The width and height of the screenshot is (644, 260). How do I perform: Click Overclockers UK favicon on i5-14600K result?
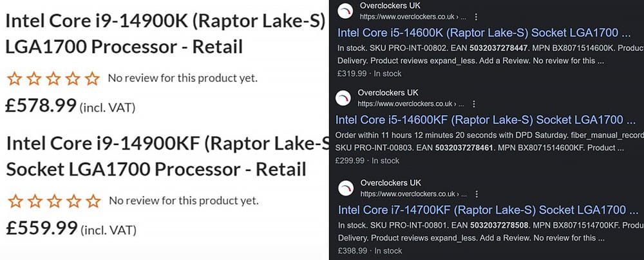tap(345, 11)
